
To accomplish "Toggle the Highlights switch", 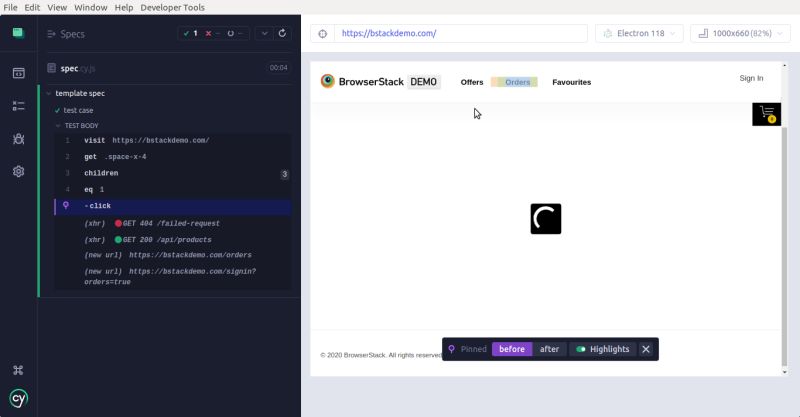I will point(581,349).
